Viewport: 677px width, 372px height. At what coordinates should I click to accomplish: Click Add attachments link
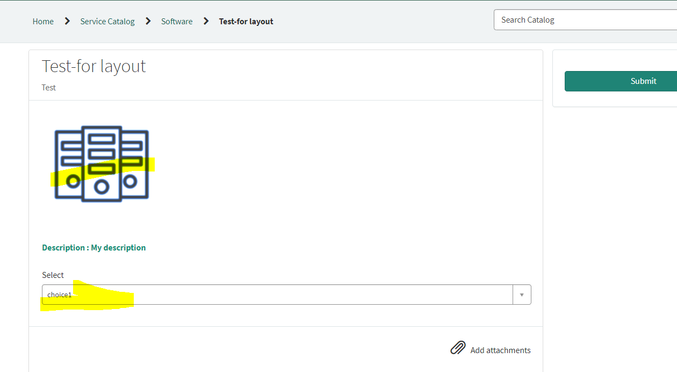(x=500, y=350)
